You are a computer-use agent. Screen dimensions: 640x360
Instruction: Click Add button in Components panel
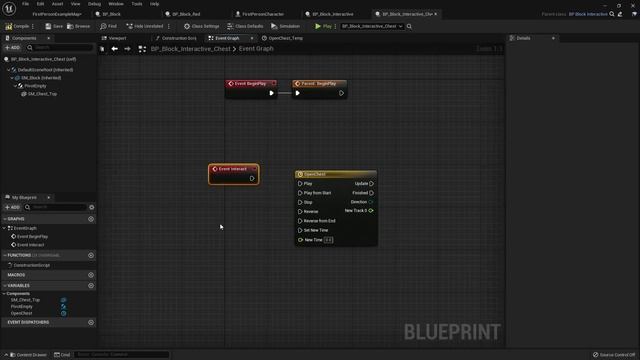pyautogui.click(x=12, y=48)
